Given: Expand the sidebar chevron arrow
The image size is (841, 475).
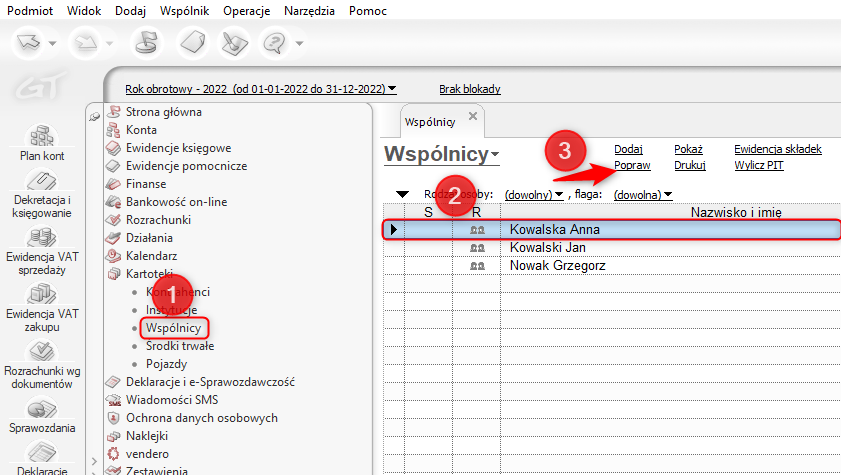Looking at the screenshot, I should (x=94, y=461).
